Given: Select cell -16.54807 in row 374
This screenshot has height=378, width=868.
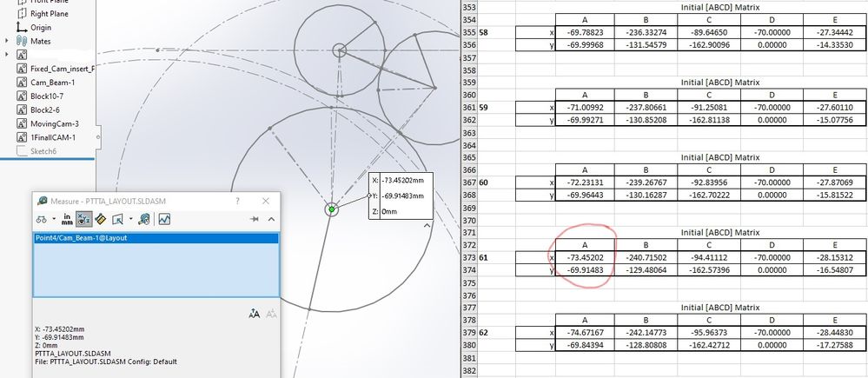Looking at the screenshot, I should pos(834,269).
